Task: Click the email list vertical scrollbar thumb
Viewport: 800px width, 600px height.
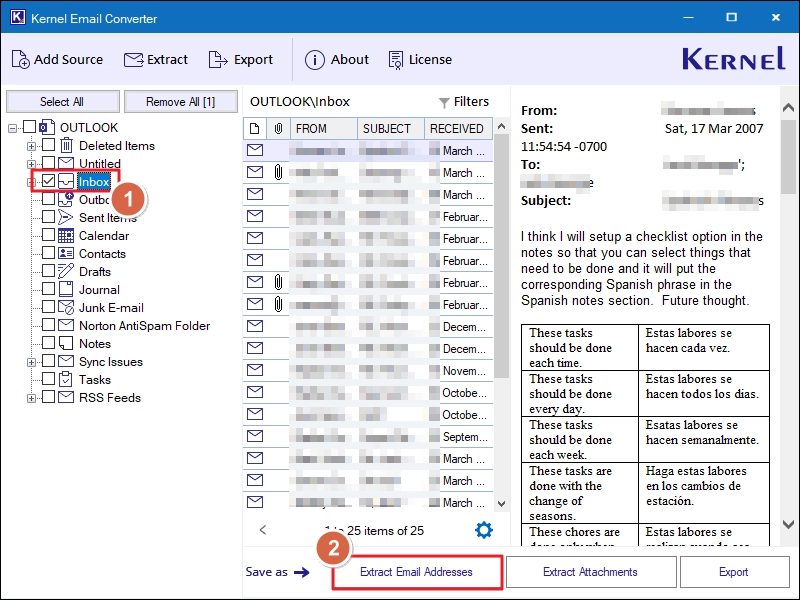Action: [502, 257]
